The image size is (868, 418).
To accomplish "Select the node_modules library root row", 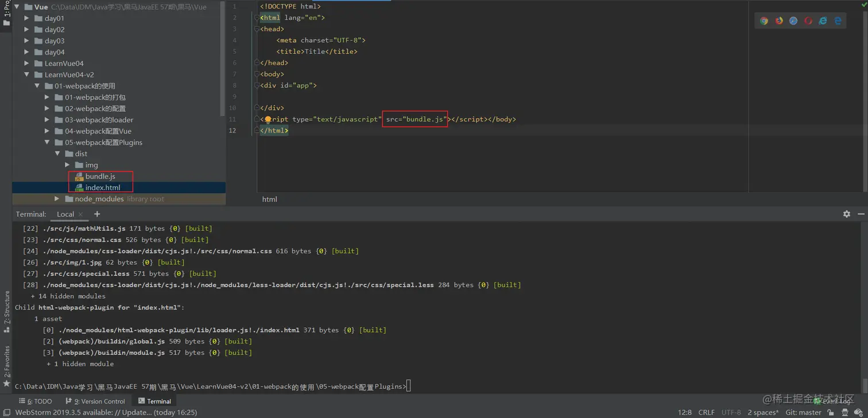I will pyautogui.click(x=119, y=199).
